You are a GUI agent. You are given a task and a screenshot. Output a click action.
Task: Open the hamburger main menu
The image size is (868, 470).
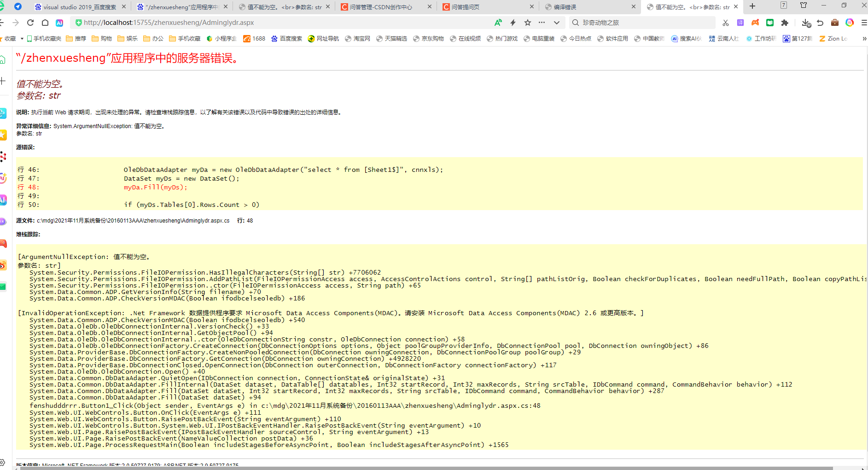point(864,23)
